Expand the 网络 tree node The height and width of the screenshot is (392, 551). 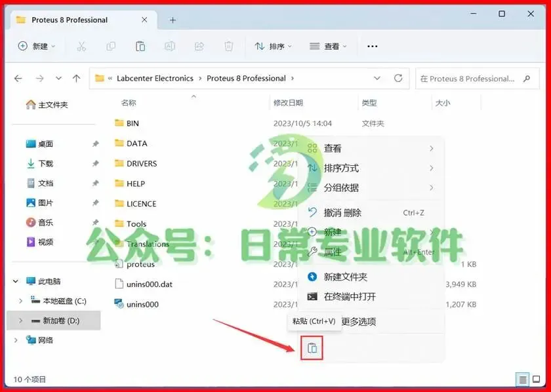pyautogui.click(x=16, y=340)
